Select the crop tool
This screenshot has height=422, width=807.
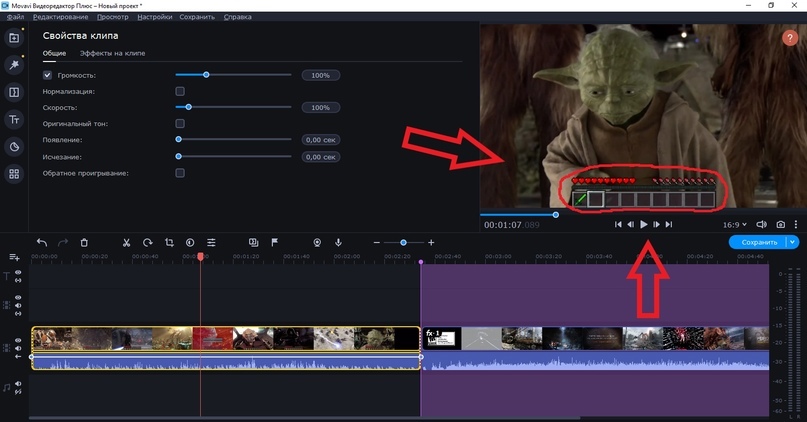point(169,242)
